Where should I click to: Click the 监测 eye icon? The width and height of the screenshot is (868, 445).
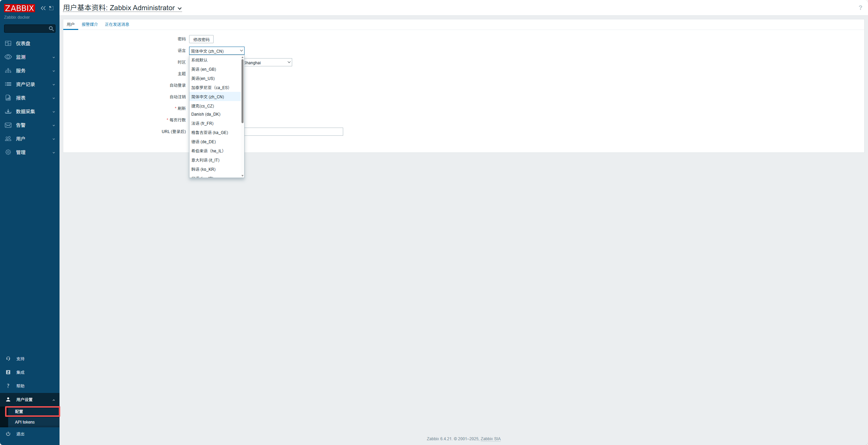[x=8, y=57]
